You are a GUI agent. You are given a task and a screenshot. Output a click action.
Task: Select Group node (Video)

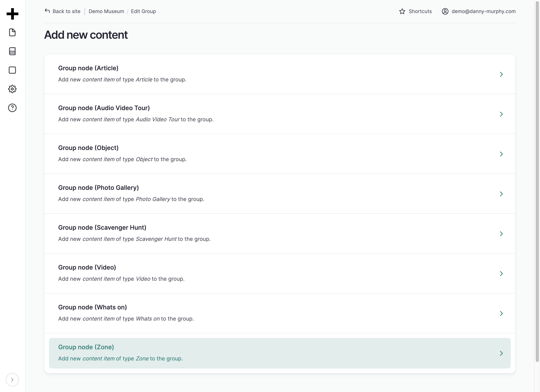coord(280,273)
